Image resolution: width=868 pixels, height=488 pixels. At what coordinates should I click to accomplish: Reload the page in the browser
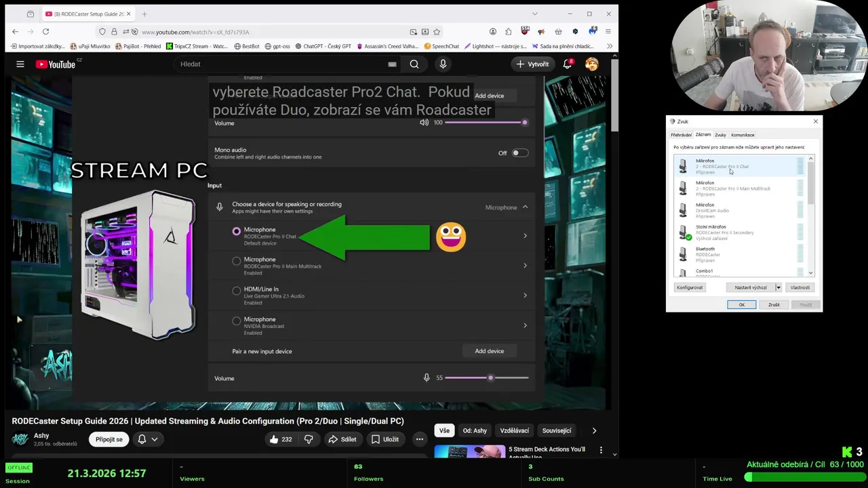(45, 32)
